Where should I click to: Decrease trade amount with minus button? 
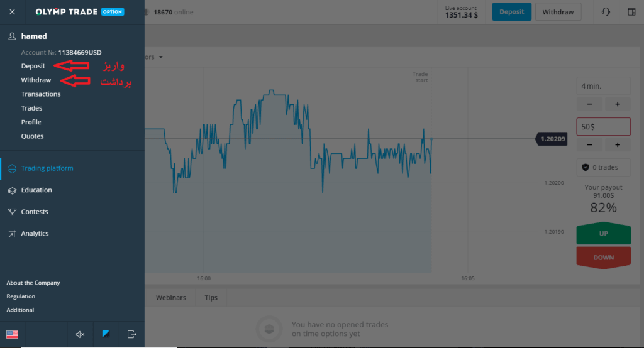[589, 145]
